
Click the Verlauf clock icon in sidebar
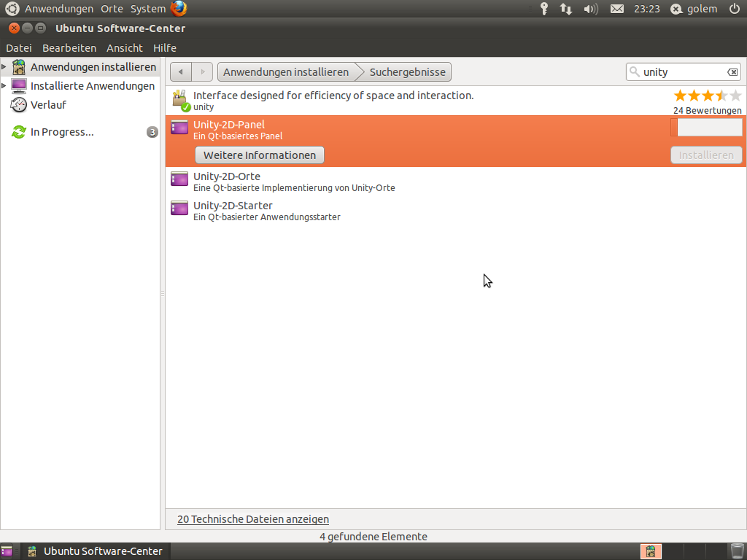click(x=19, y=105)
